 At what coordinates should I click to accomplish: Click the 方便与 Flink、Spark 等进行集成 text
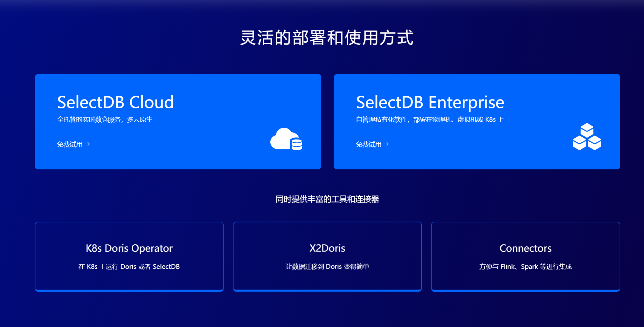click(x=525, y=267)
